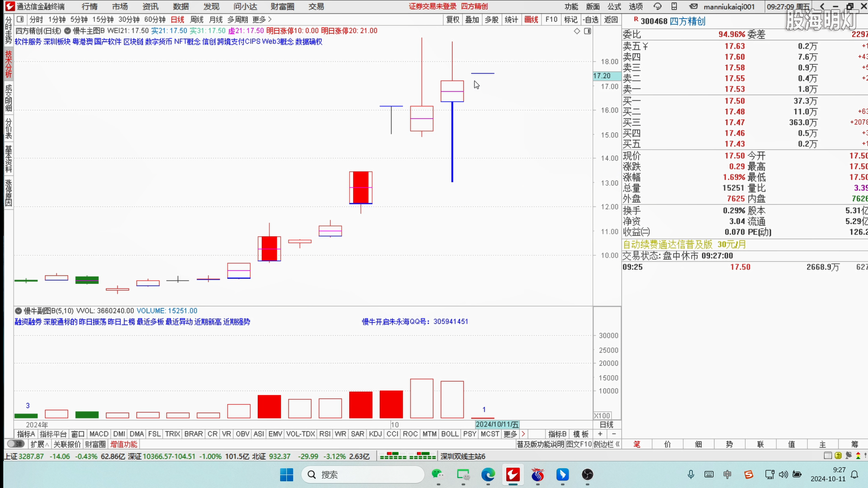
Task: Click the 17.20 price marker on the axis
Action: click(606, 76)
